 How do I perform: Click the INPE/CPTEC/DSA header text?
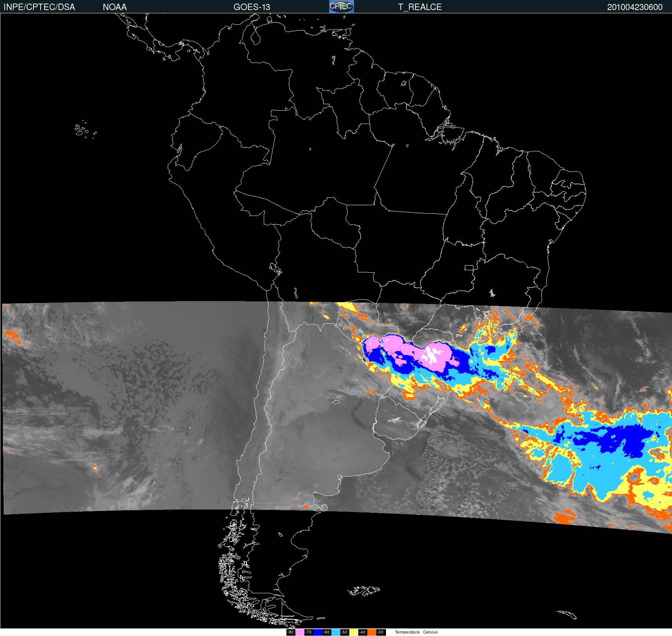point(39,7)
